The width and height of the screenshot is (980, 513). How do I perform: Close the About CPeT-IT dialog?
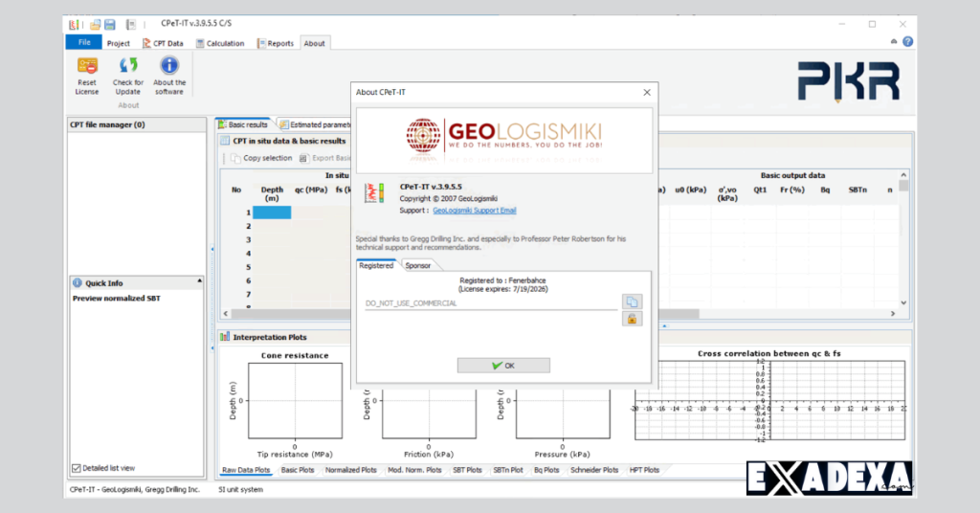point(647,93)
